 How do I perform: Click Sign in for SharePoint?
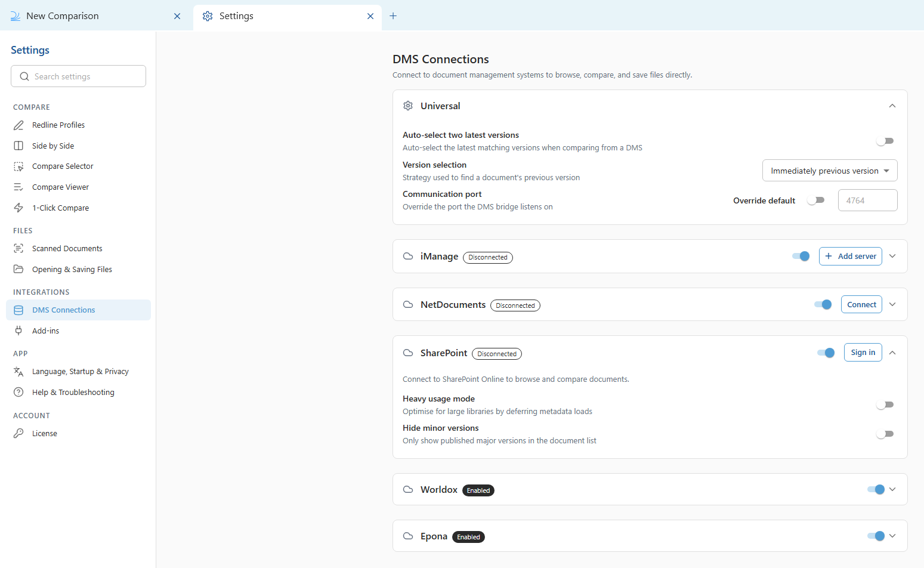(x=863, y=353)
